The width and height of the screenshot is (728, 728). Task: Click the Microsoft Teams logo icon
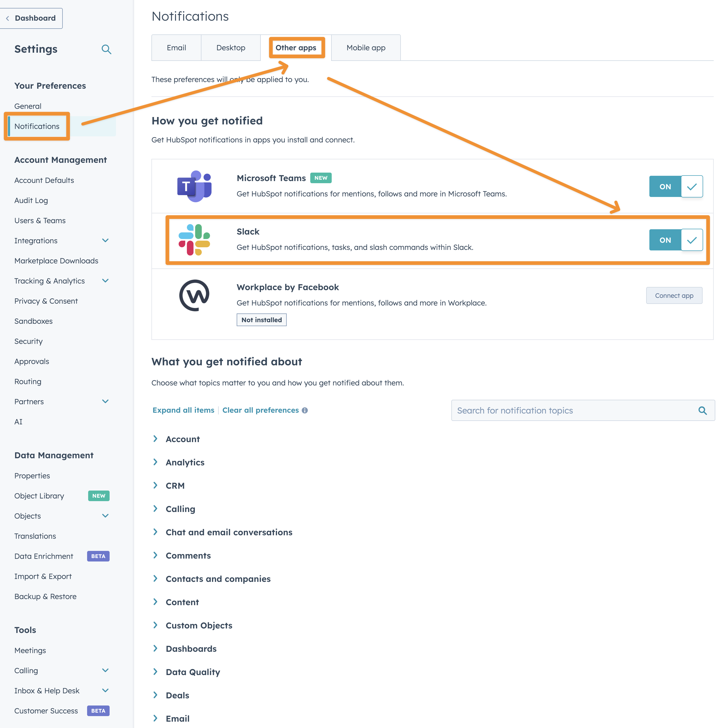194,186
